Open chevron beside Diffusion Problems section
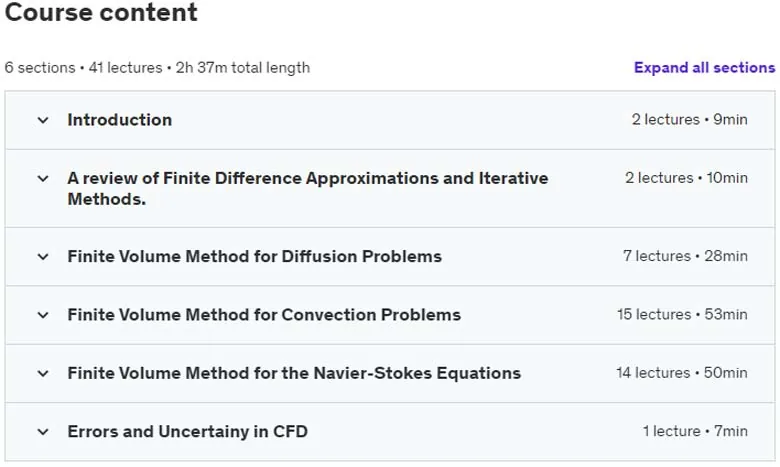Screen dimensions: 780x467 pos(43,257)
